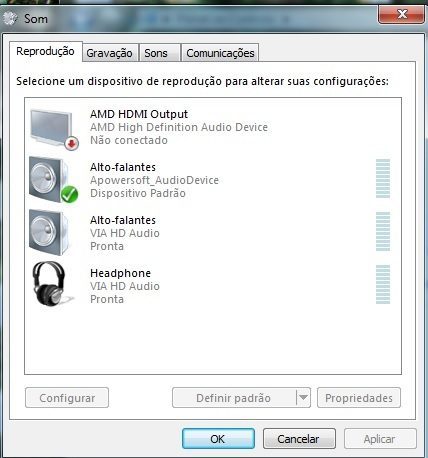Screen dimensions: 428x458
Task: Click the VIA HD Audio speaker icon
Action: tap(49, 232)
